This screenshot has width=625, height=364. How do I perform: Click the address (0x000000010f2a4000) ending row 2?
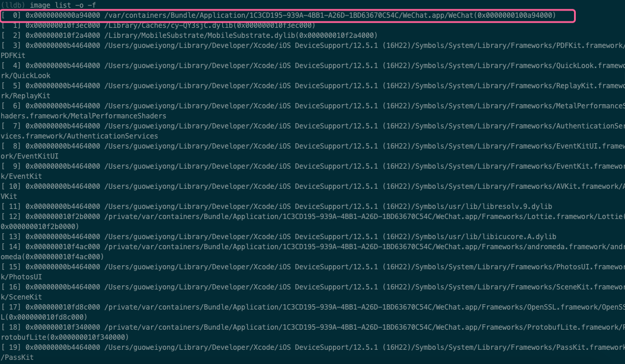click(x=336, y=36)
